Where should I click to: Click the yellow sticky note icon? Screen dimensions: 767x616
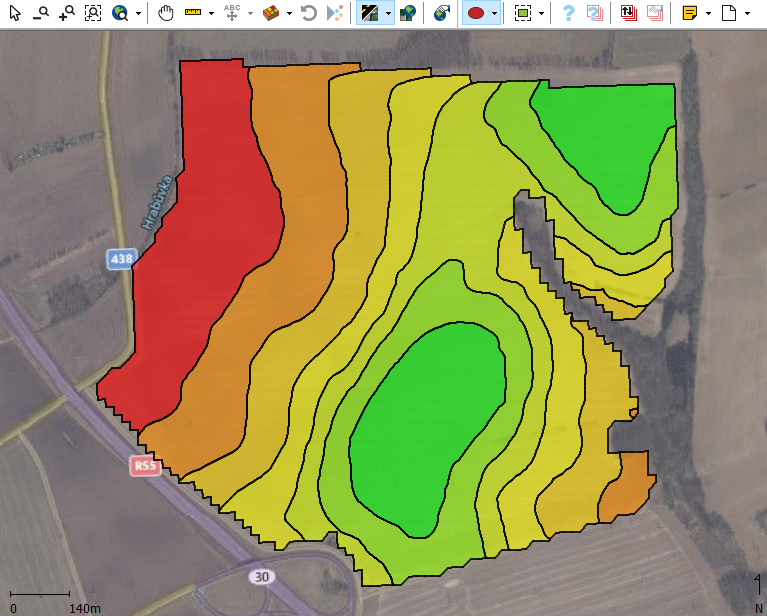coord(690,13)
